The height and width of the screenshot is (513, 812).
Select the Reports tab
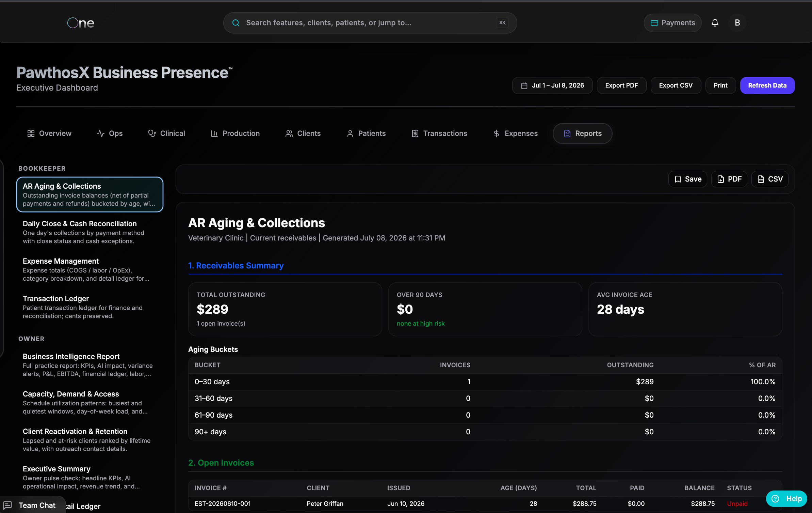pyautogui.click(x=582, y=134)
